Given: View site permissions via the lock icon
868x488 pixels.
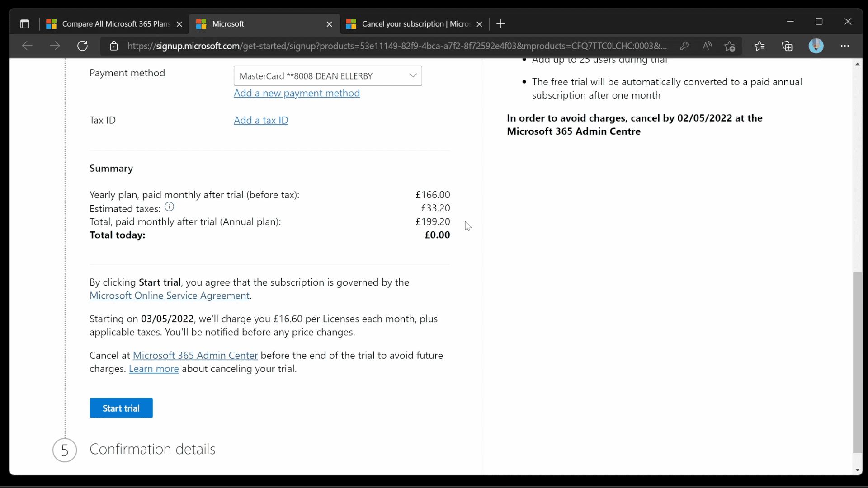Looking at the screenshot, I should coord(114,46).
